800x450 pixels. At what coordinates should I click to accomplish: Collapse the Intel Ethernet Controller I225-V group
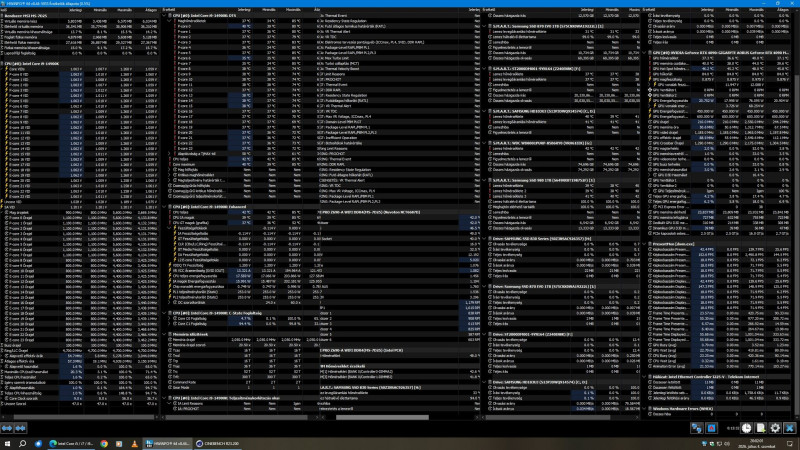645,377
